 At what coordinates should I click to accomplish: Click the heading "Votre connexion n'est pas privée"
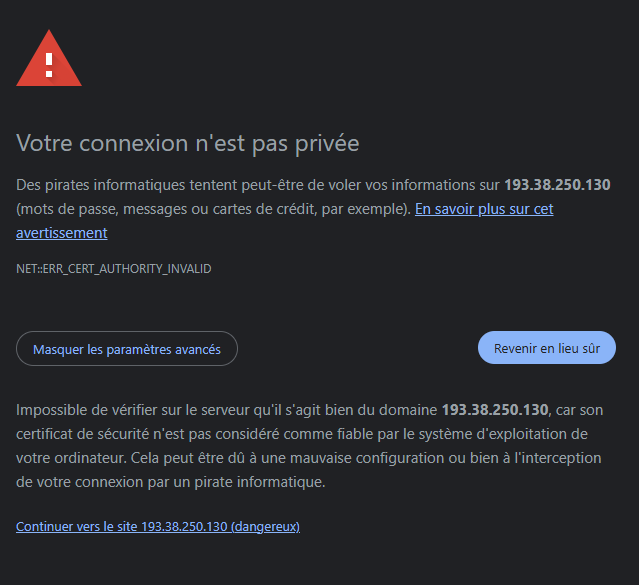point(188,143)
